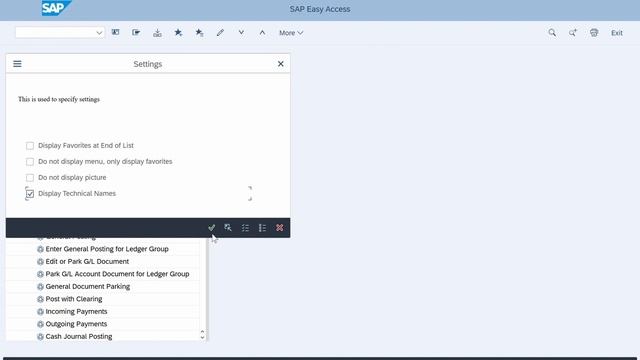Click the menu tree vertical scrollbar
Screen dimensions: 640x360
coord(207,289)
